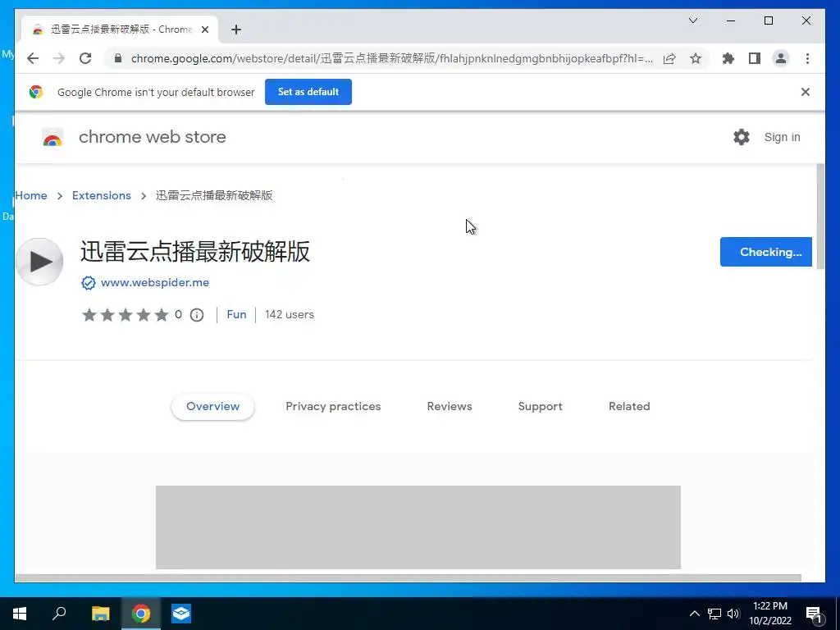Open File Explorer from the taskbar
Screen dimensions: 840x630
[100, 614]
